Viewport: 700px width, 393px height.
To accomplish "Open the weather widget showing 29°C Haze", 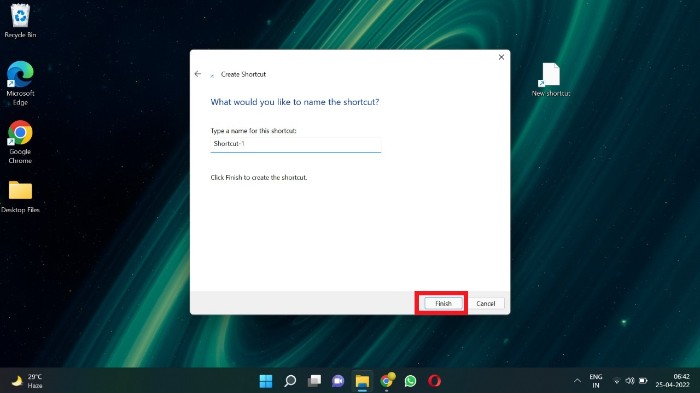I will point(27,381).
